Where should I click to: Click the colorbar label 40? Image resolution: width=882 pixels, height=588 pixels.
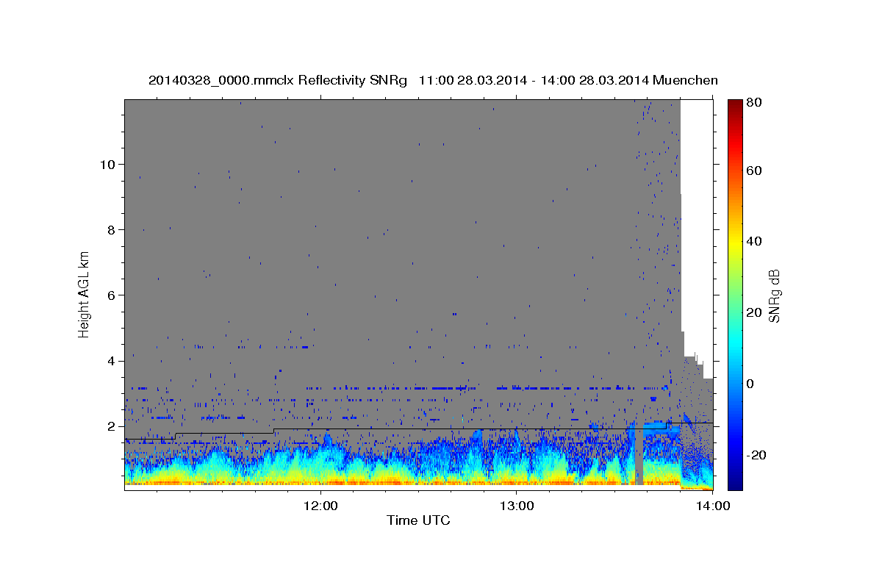pos(754,241)
